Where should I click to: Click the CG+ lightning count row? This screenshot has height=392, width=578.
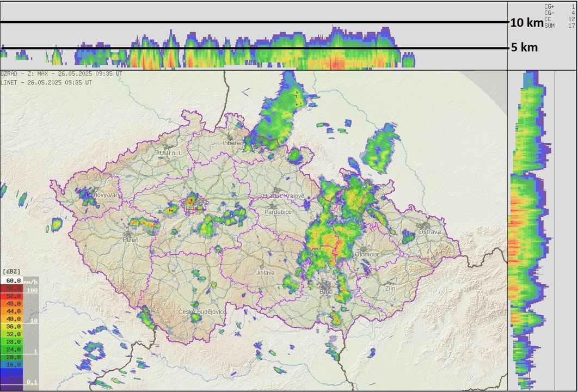point(559,7)
